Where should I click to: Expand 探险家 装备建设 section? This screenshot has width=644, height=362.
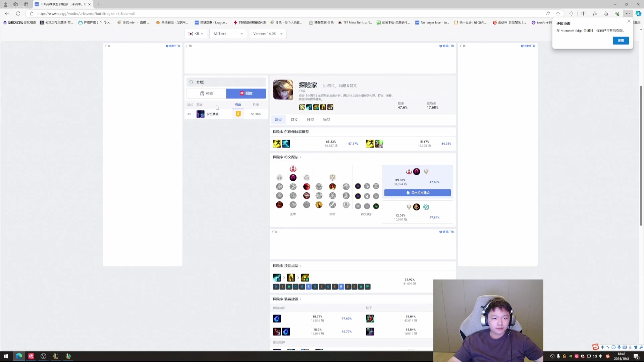287,299
